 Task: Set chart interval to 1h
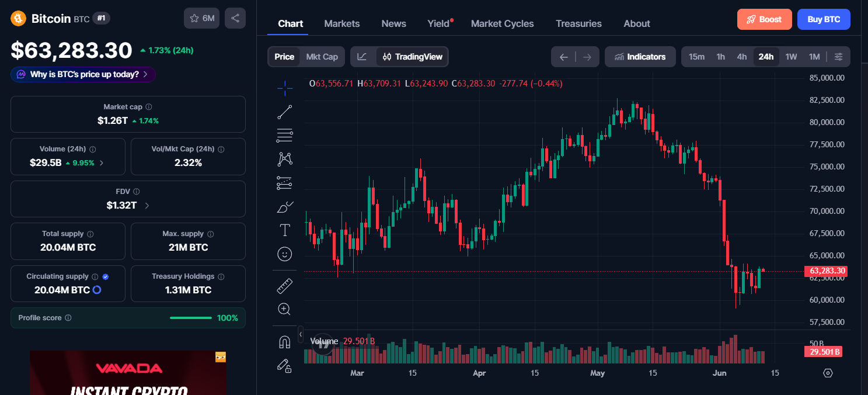[721, 57]
